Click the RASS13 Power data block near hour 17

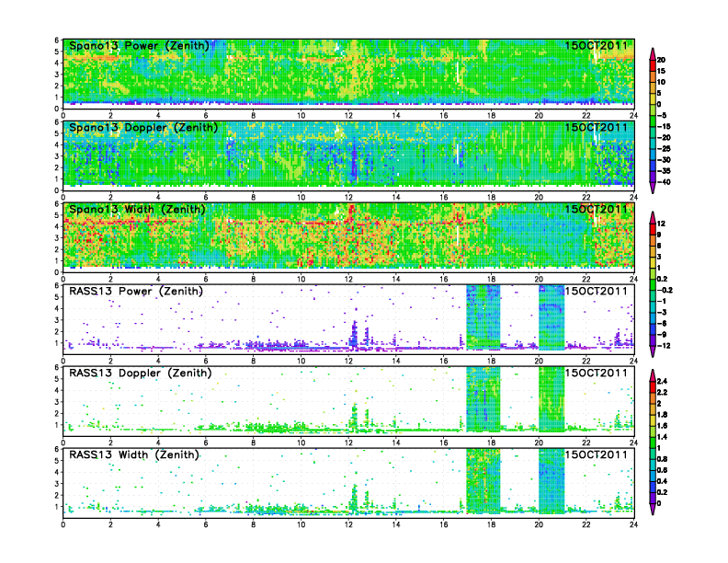click(483, 317)
